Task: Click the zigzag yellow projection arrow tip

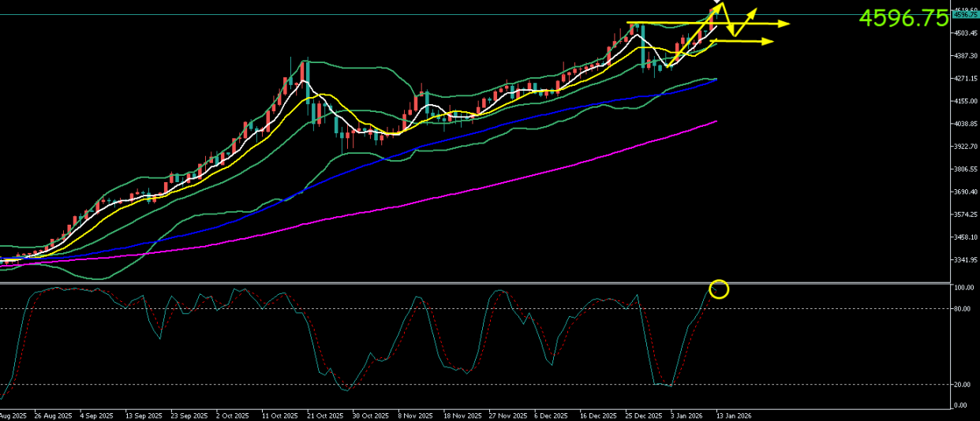Action: 755,10
